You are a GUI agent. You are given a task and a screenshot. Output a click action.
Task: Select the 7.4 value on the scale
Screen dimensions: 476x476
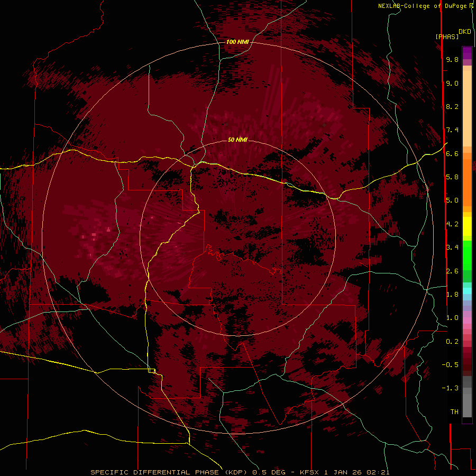452,130
